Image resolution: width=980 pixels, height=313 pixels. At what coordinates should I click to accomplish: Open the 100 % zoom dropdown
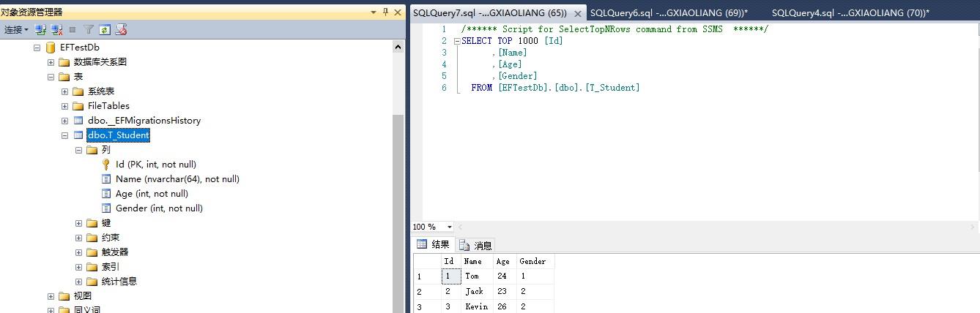point(449,227)
